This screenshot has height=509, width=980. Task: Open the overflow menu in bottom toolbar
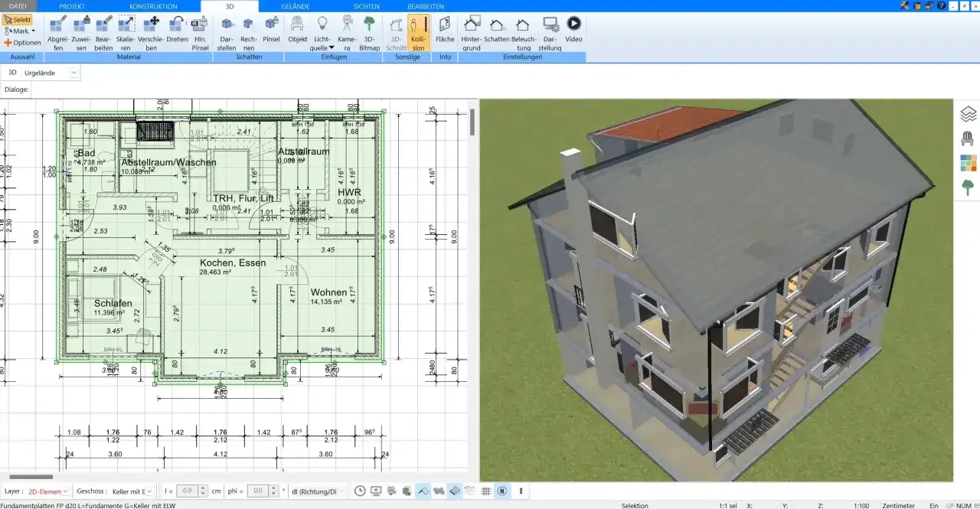[521, 491]
